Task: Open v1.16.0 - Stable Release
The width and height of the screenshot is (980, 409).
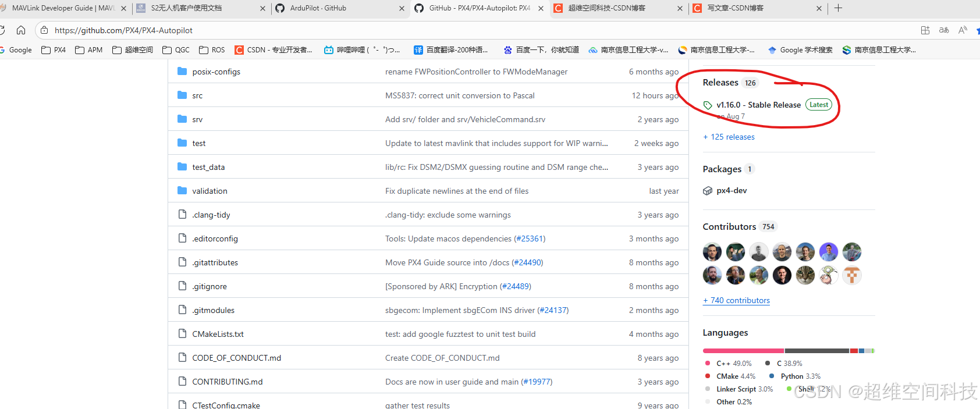Action: coord(759,105)
